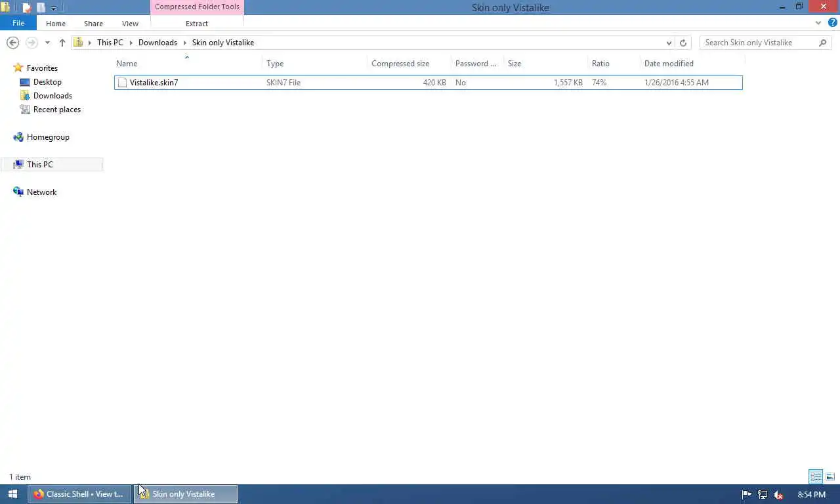Viewport: 840px width, 504px height.
Task: Click the 8:54 PM system clock
Action: [x=812, y=495]
